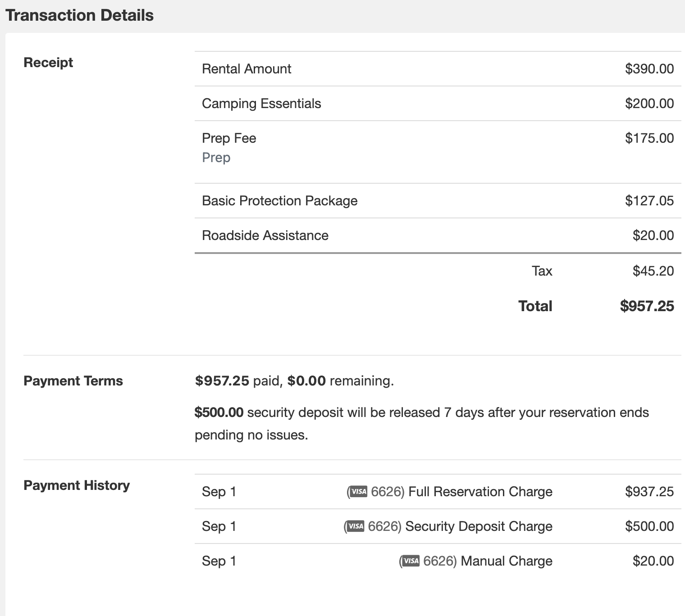Click the Payment History section label
Viewport: 685px width, 616px height.
[77, 485]
